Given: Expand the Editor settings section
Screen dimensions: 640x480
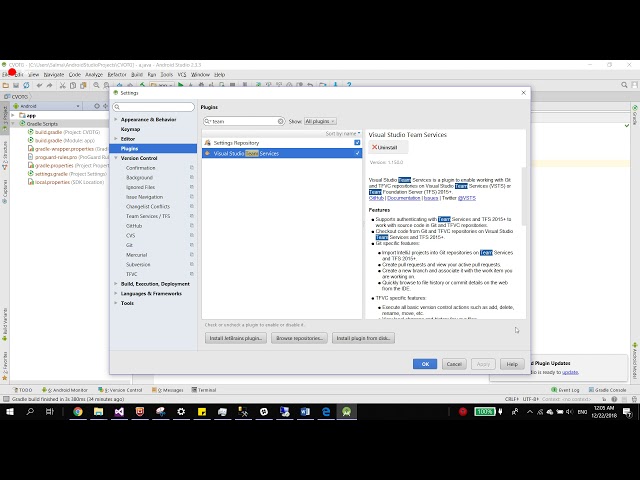Looking at the screenshot, I should pos(116,139).
